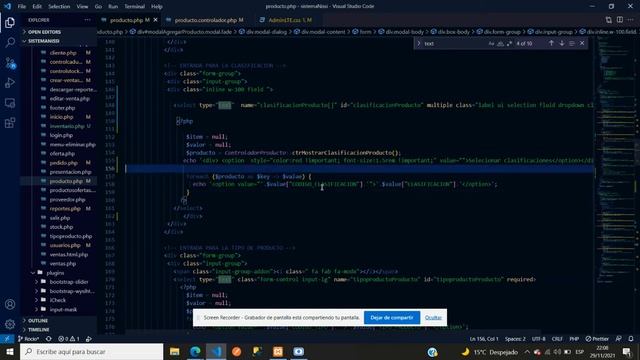Go to next match in find widget
640x360 pixels.
(562, 43)
